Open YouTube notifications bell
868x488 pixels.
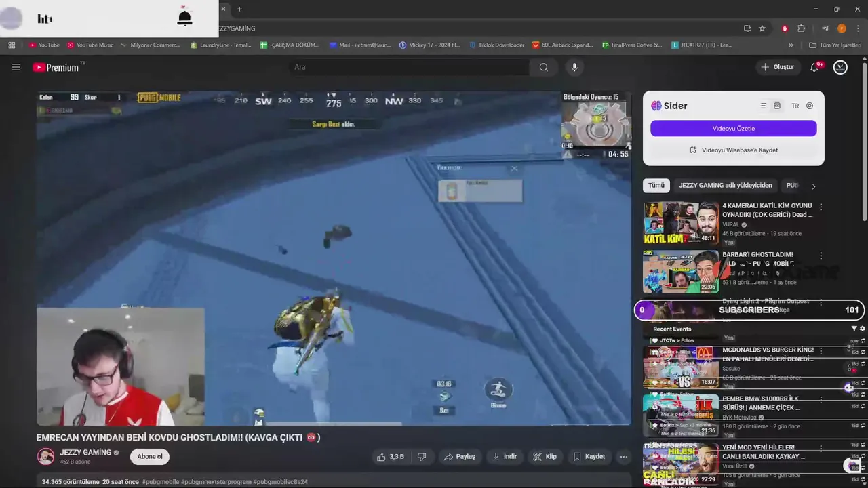[x=815, y=67]
